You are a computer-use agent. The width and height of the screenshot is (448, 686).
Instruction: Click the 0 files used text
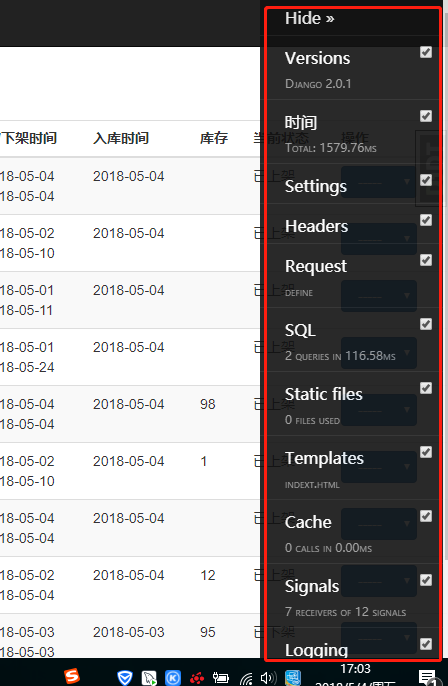(x=312, y=420)
